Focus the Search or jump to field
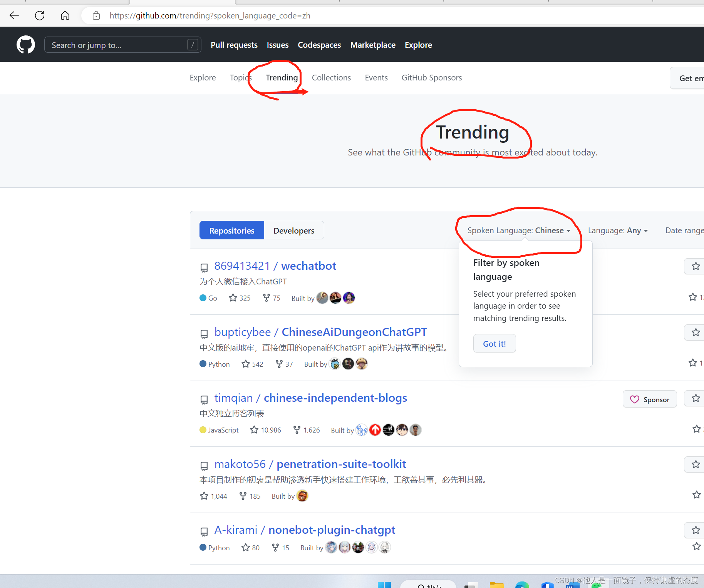The width and height of the screenshot is (704, 588). pos(122,45)
